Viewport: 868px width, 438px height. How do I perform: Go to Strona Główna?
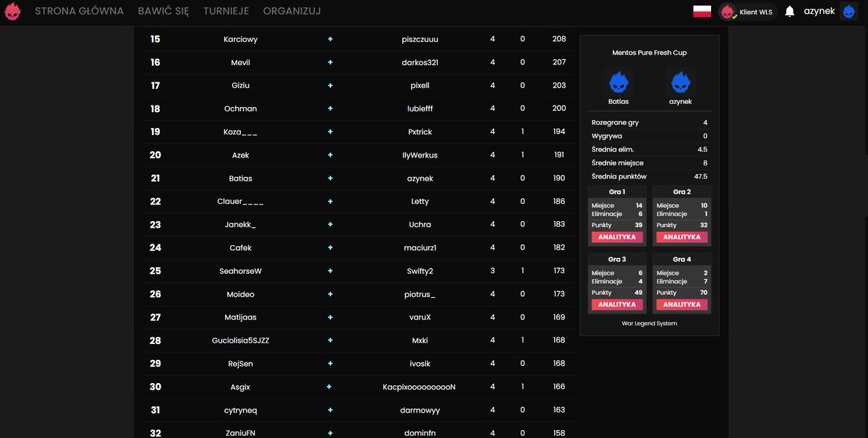coord(80,12)
